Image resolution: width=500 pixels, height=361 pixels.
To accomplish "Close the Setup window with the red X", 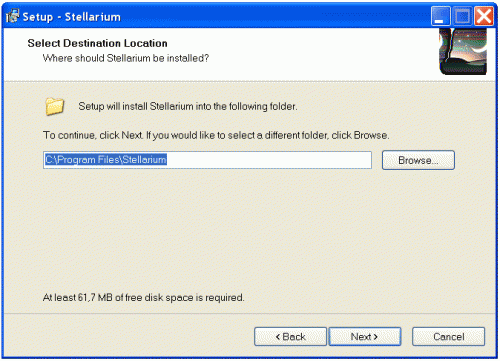I will click(x=484, y=16).
